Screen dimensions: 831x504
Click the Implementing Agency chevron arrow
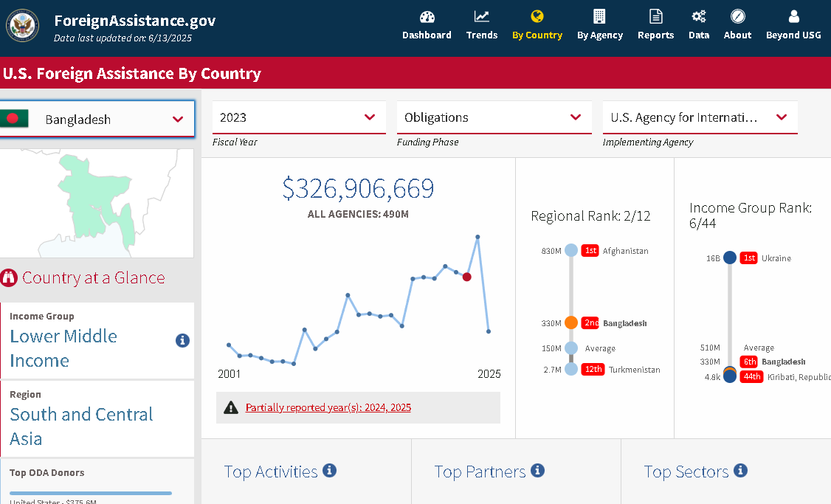point(781,117)
